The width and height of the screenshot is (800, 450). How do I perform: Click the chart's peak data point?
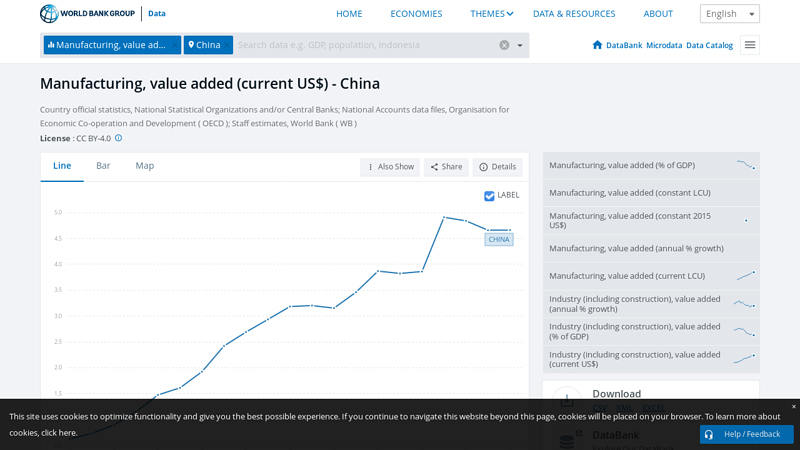(444, 217)
